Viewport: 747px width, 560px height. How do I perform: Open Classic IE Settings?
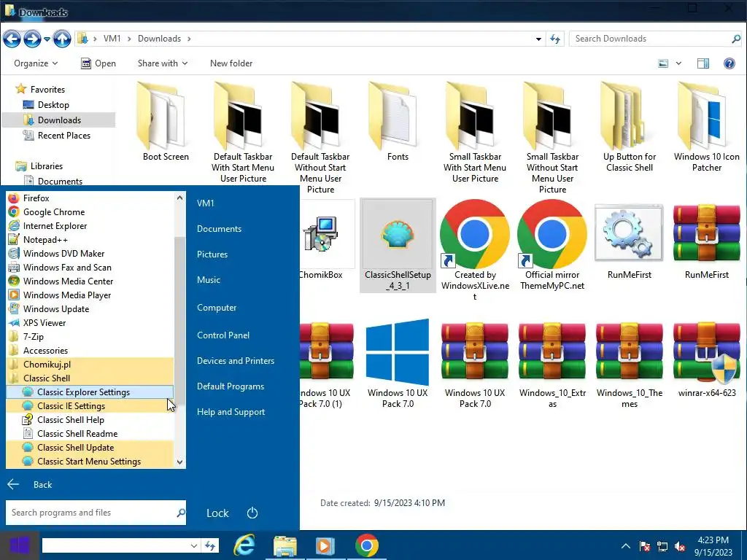point(90,405)
